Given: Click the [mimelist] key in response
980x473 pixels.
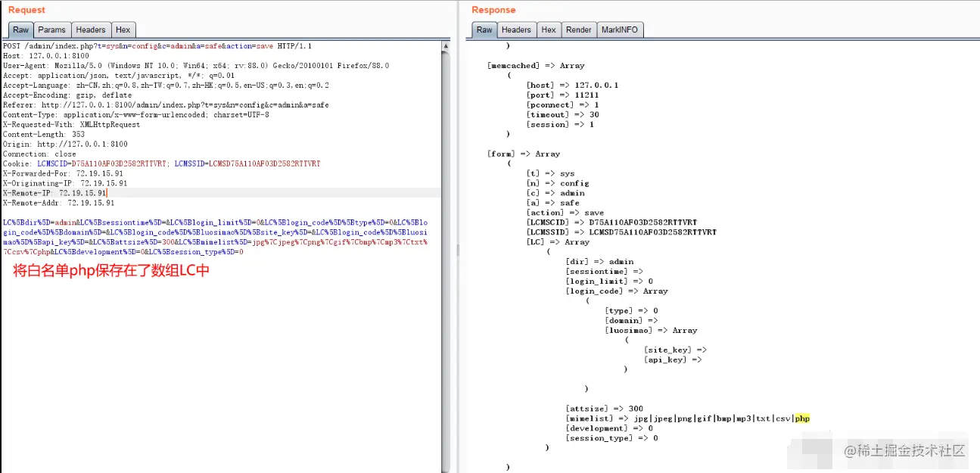Looking at the screenshot, I should 590,419.
